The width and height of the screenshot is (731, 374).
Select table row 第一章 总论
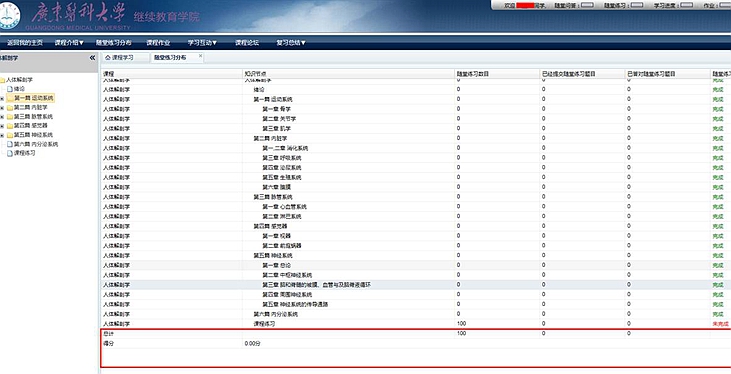pyautogui.click(x=416, y=265)
